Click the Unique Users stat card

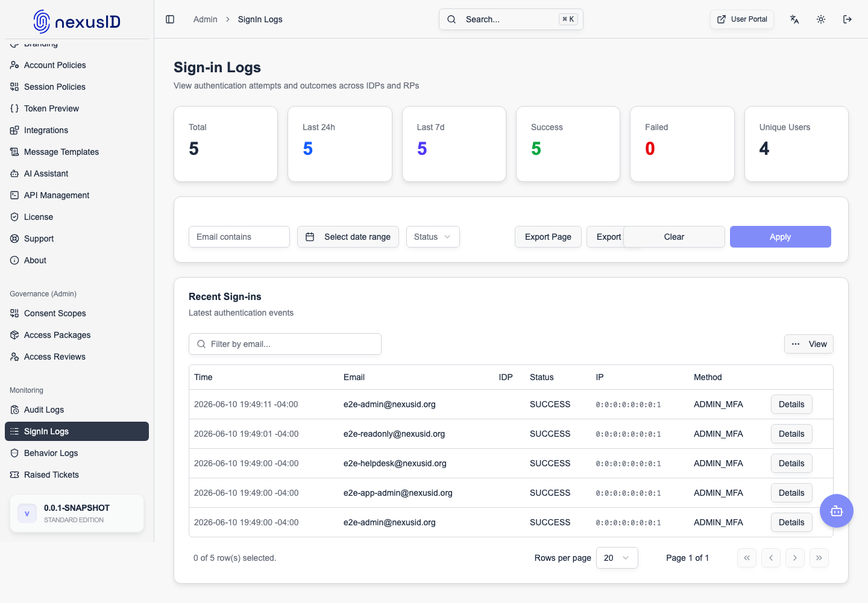[x=796, y=144]
